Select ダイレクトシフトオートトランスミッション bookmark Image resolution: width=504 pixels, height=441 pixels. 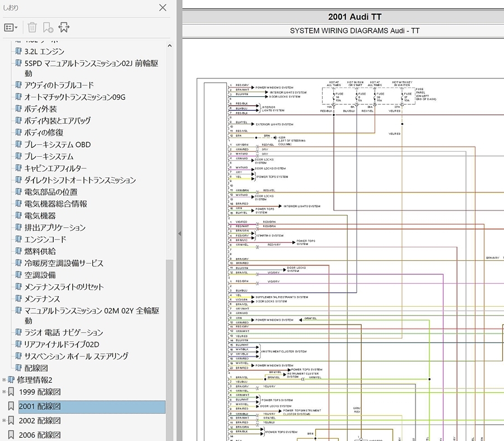[80, 180]
